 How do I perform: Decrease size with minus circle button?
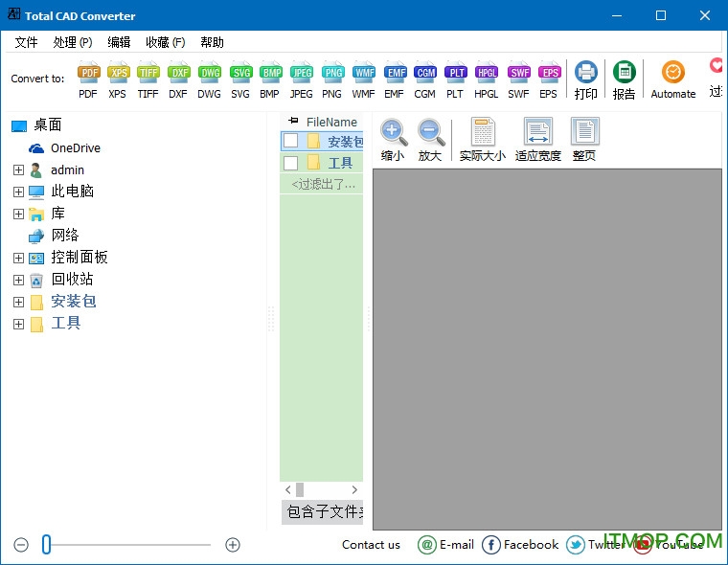[x=21, y=545]
